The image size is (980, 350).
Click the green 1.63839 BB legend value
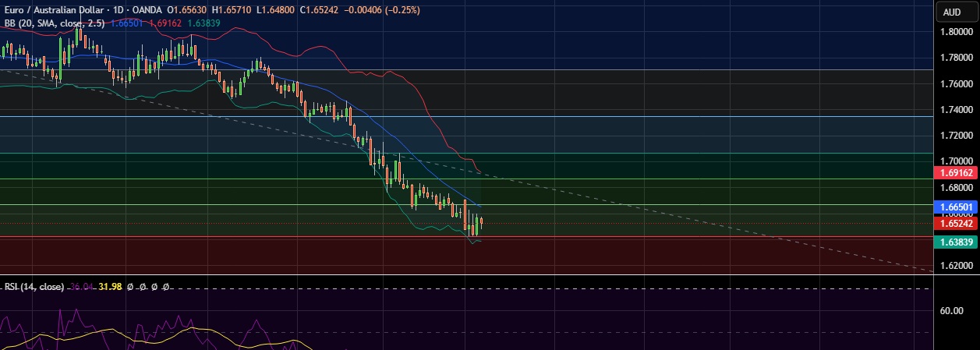[x=203, y=23]
